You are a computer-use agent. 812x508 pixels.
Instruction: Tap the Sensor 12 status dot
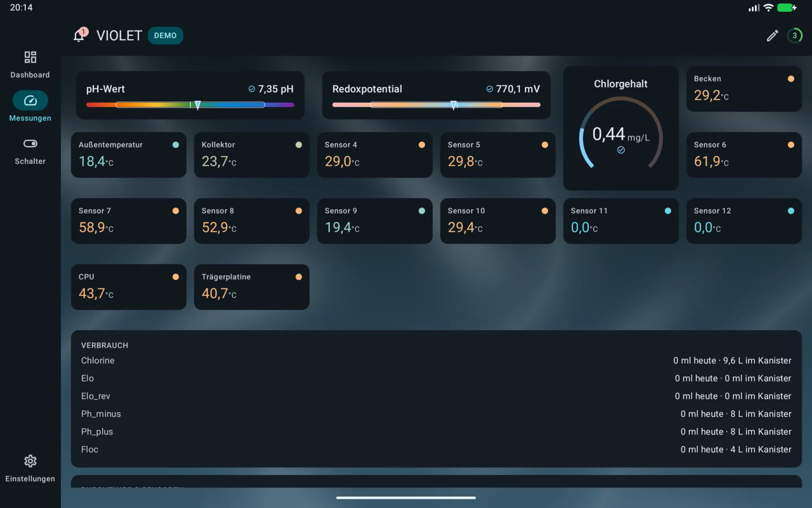pos(791,211)
